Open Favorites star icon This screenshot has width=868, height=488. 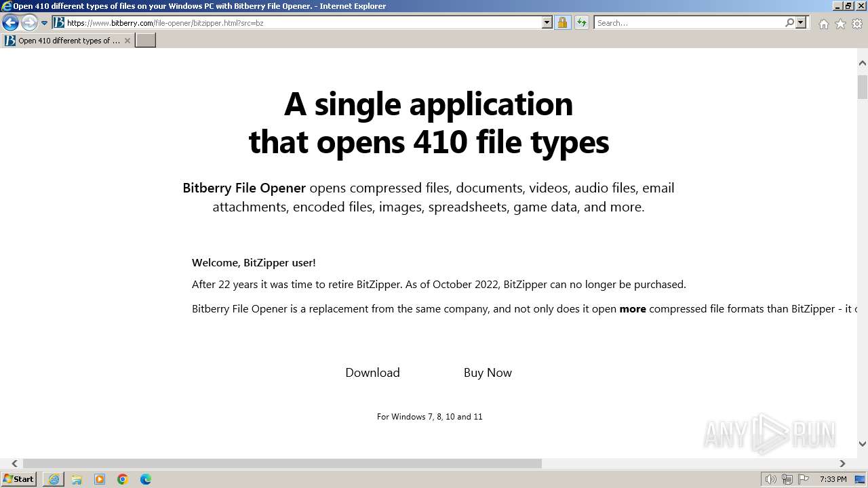click(840, 24)
